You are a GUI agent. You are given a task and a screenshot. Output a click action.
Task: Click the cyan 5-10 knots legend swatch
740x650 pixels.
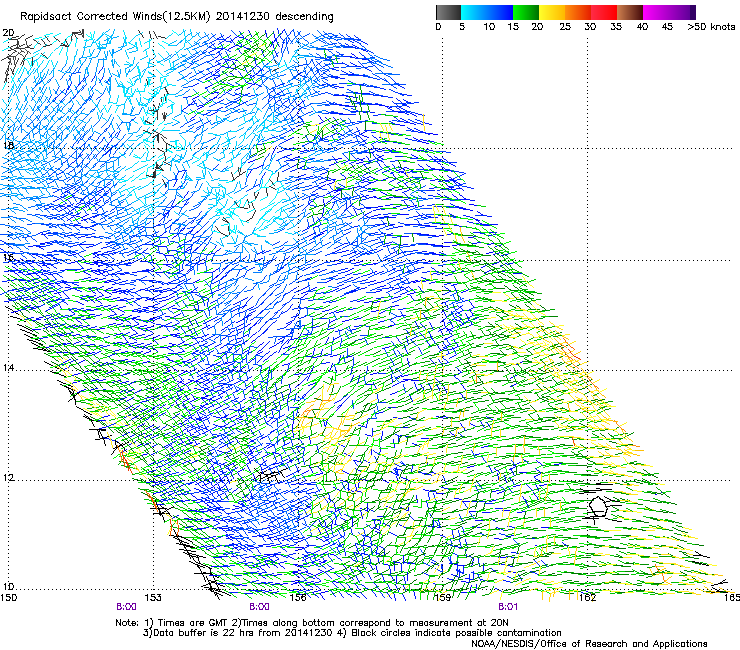click(x=474, y=12)
